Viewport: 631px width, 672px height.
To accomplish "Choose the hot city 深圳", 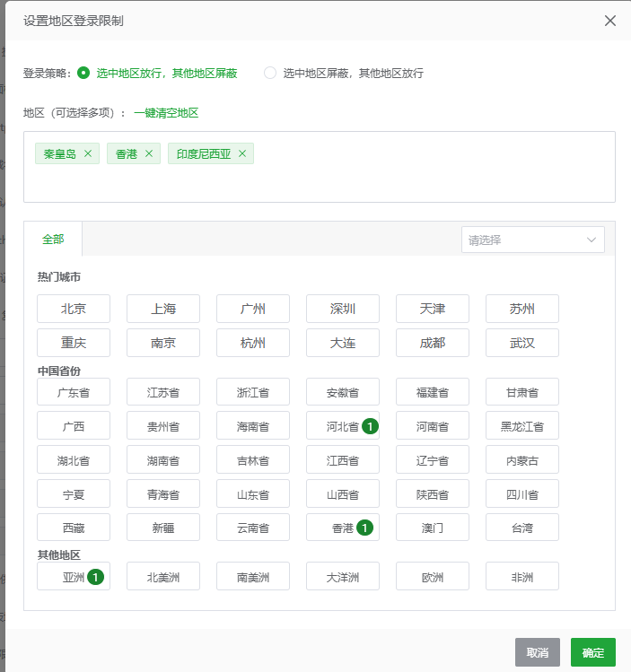I will coord(343,309).
